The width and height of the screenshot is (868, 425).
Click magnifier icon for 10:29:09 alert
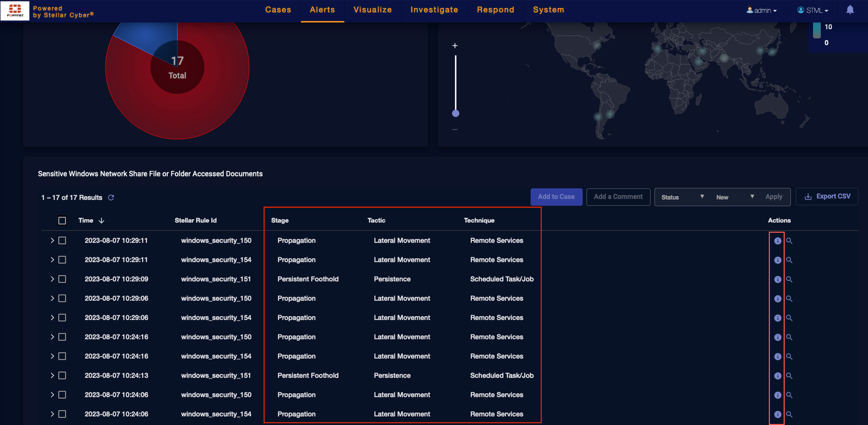[789, 279]
